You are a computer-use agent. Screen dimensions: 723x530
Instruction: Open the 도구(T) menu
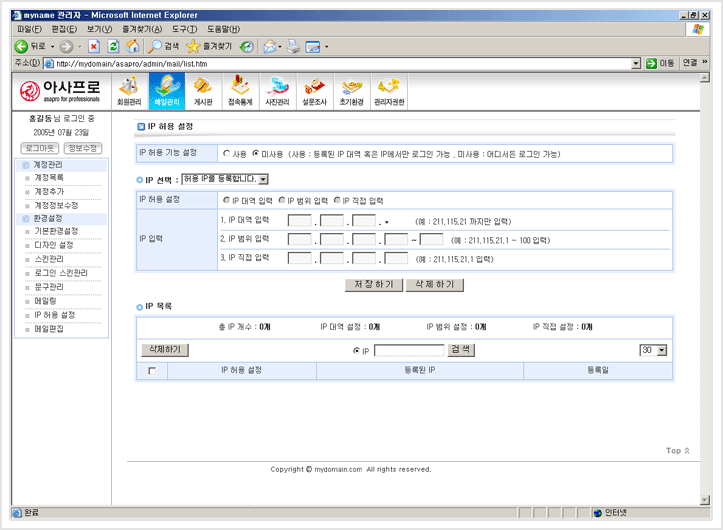click(x=183, y=30)
